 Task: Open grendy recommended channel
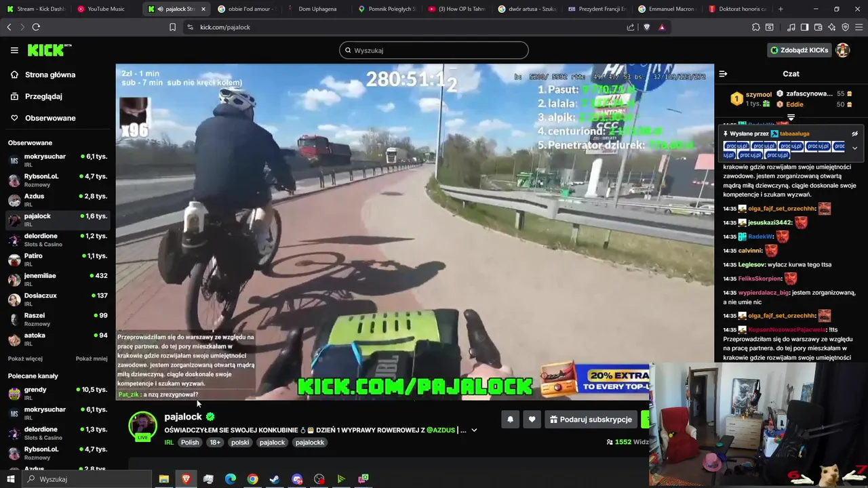coord(57,393)
